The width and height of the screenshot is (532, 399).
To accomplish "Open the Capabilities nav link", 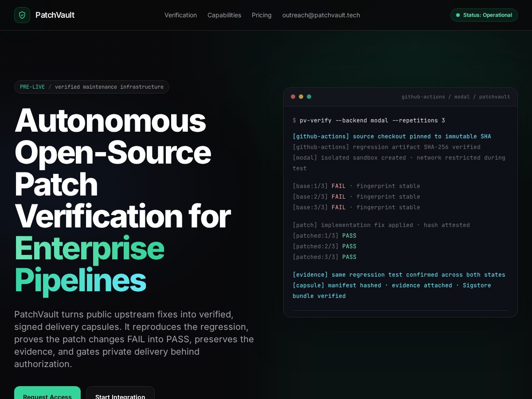I will click(x=224, y=15).
